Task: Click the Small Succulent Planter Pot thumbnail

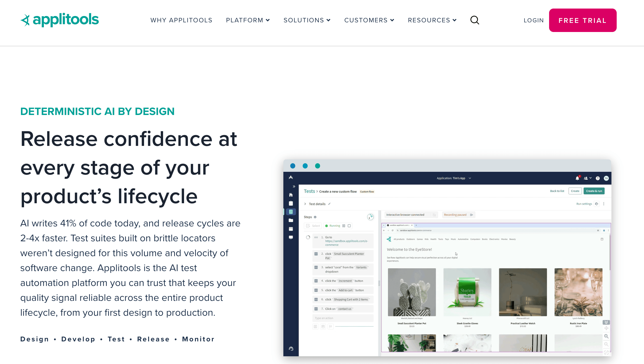Action: coord(412,292)
